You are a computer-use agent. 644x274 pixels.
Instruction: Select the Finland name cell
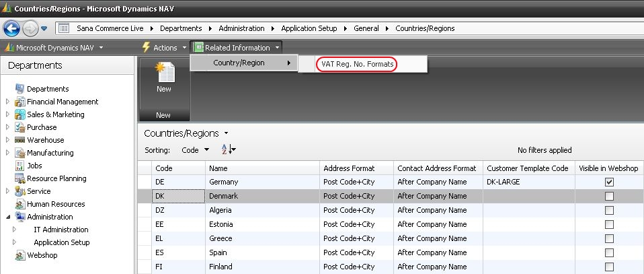click(x=262, y=267)
